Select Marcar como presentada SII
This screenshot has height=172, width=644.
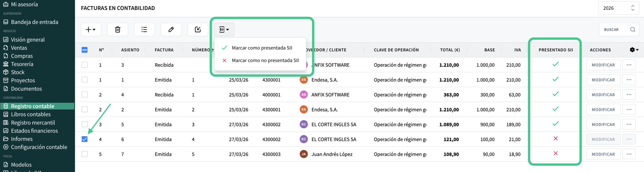pos(262,48)
